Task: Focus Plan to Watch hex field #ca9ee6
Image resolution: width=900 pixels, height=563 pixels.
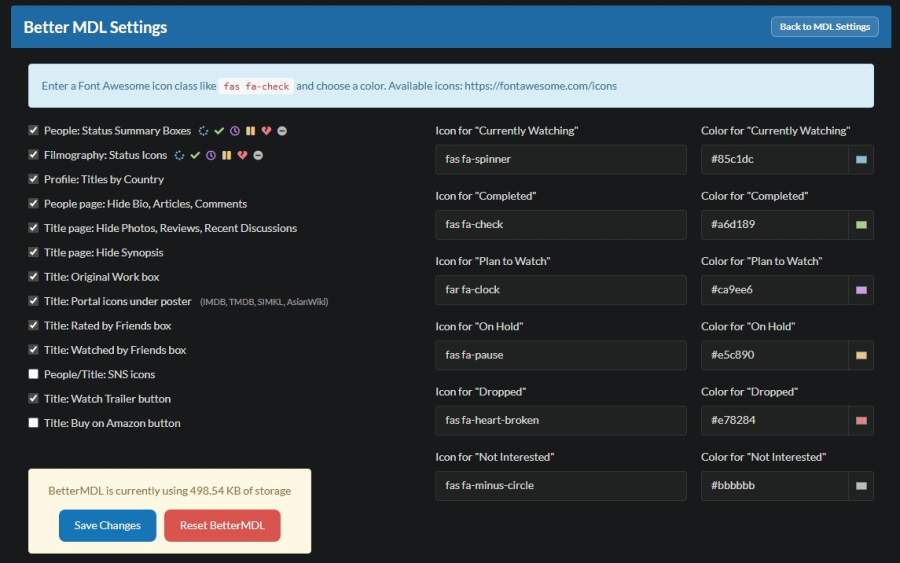Action: click(x=774, y=290)
